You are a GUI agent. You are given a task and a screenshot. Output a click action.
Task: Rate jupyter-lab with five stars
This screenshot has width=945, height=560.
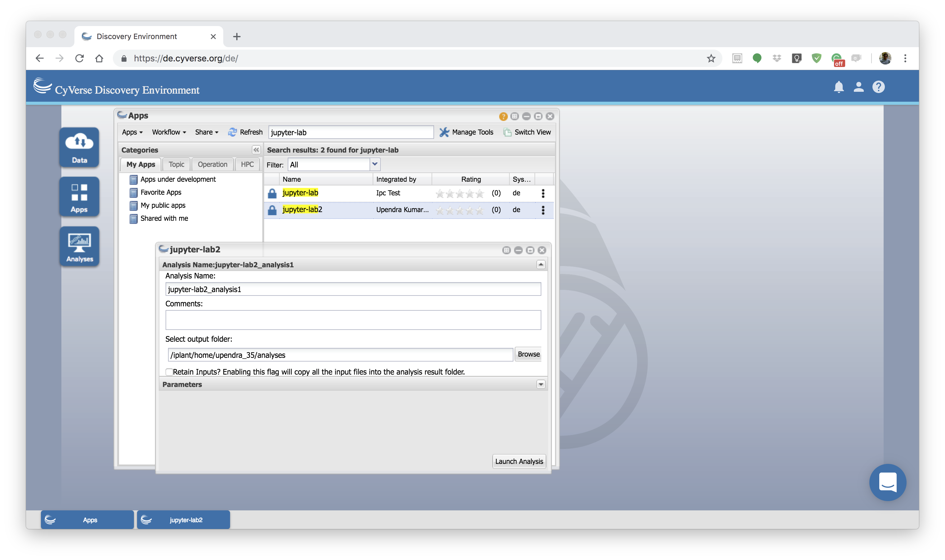tap(479, 193)
